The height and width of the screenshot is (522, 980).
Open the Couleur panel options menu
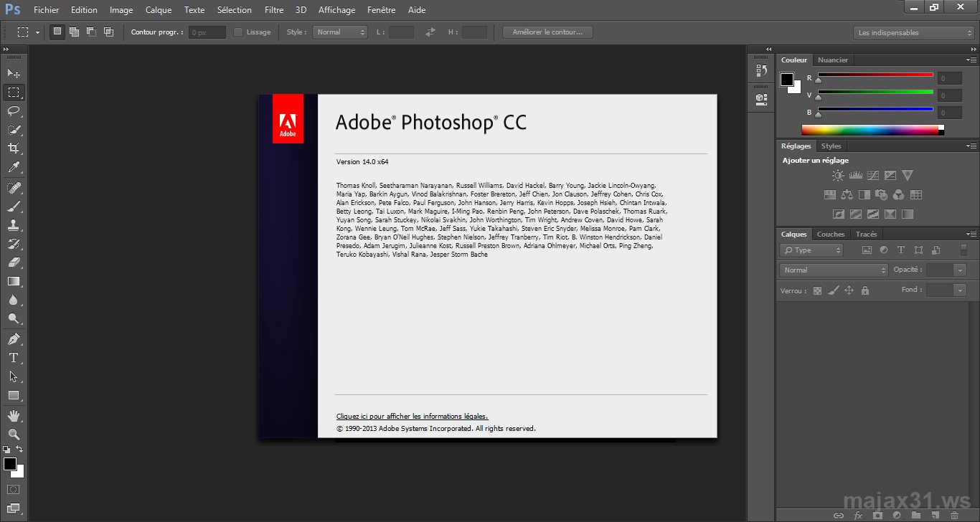[x=971, y=60]
